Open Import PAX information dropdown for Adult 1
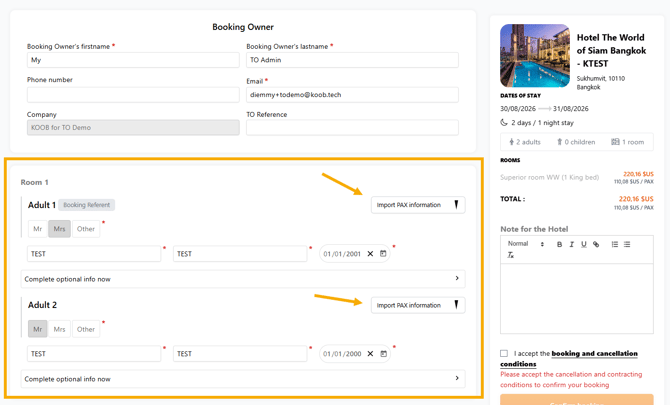 click(x=418, y=205)
